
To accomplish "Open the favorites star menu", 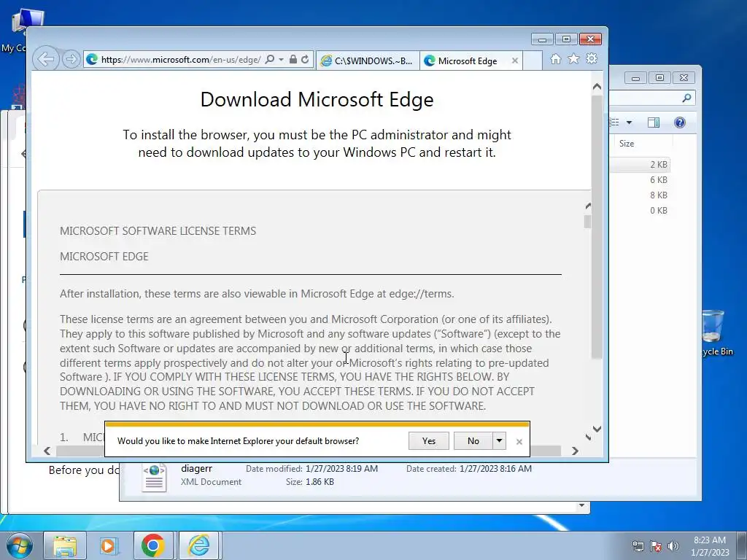I will coord(573,58).
